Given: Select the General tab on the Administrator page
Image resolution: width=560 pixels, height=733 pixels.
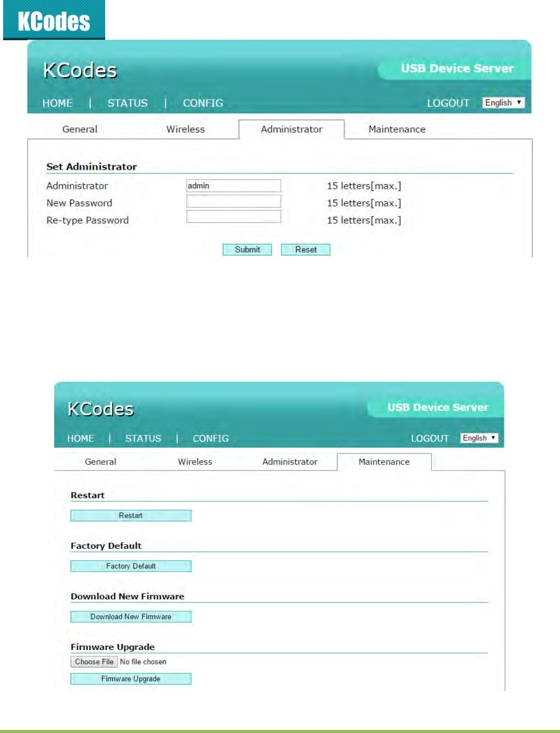Looking at the screenshot, I should point(80,129).
